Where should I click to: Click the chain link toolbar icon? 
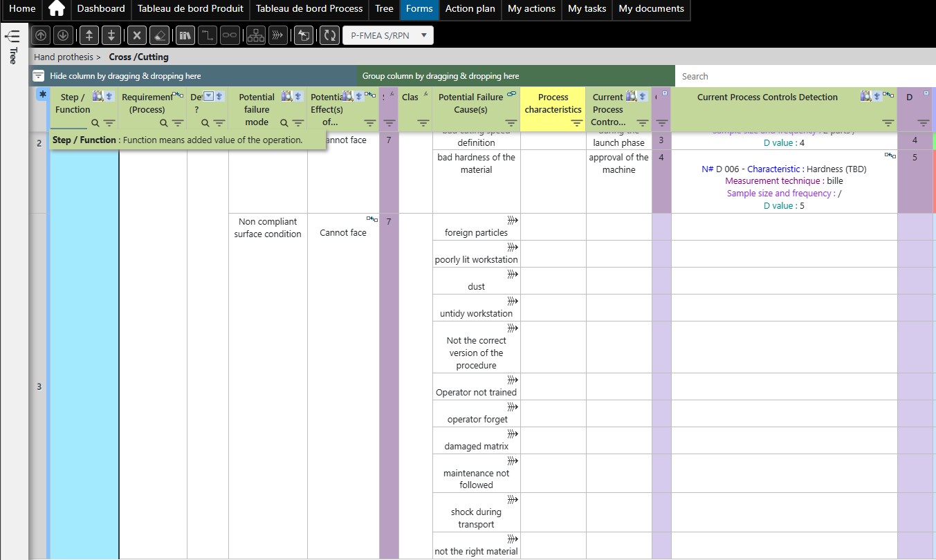(229, 35)
